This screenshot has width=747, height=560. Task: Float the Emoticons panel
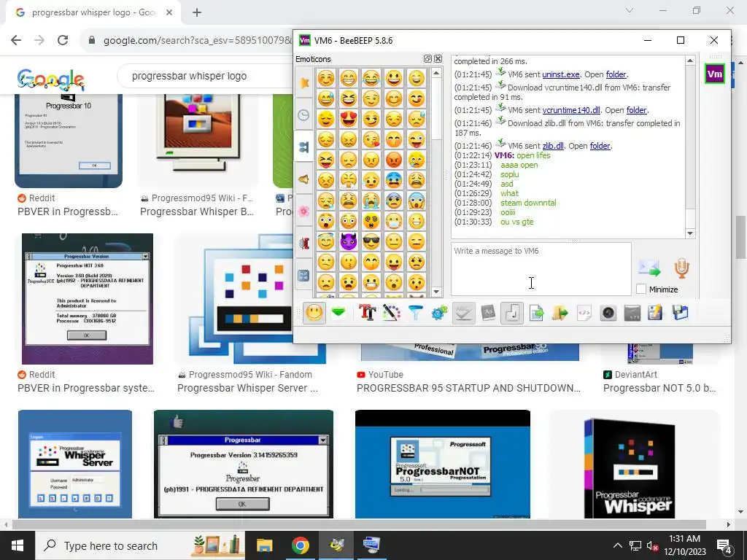tap(427, 58)
